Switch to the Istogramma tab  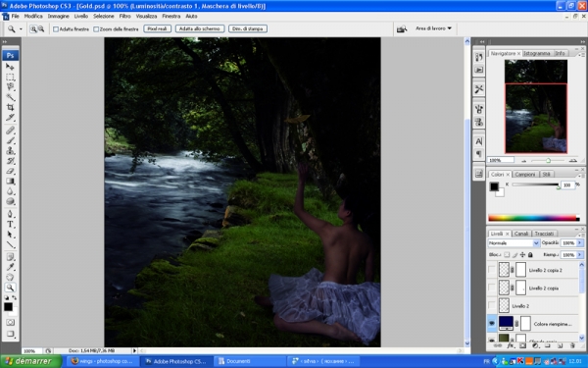[x=537, y=53]
